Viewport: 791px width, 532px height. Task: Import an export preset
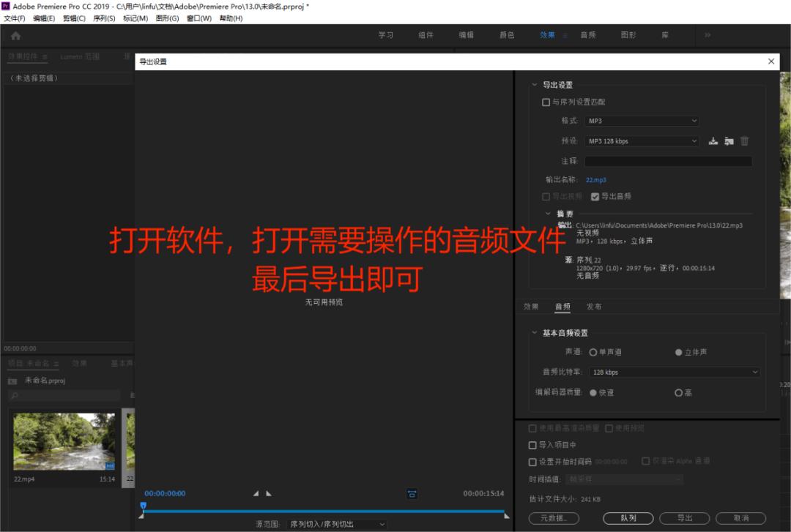click(729, 141)
